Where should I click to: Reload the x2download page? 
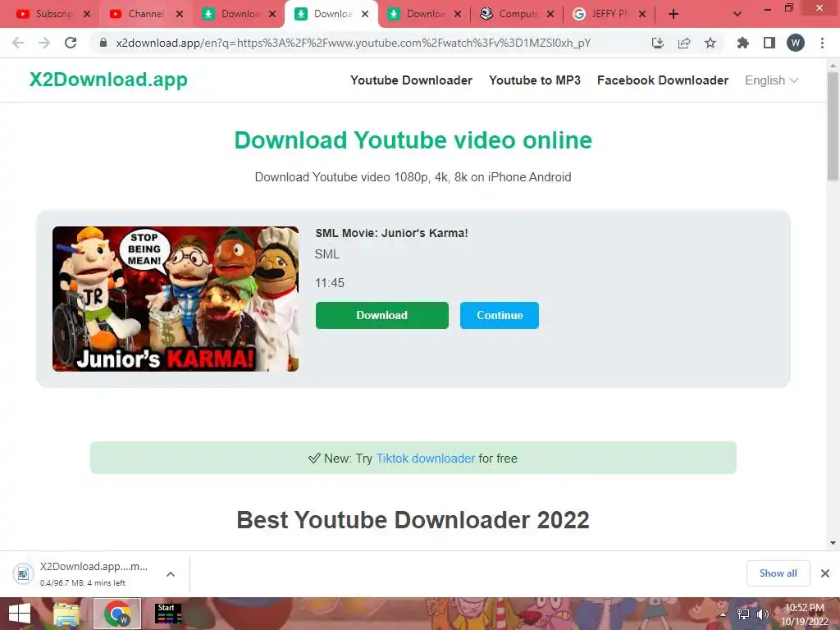(71, 43)
